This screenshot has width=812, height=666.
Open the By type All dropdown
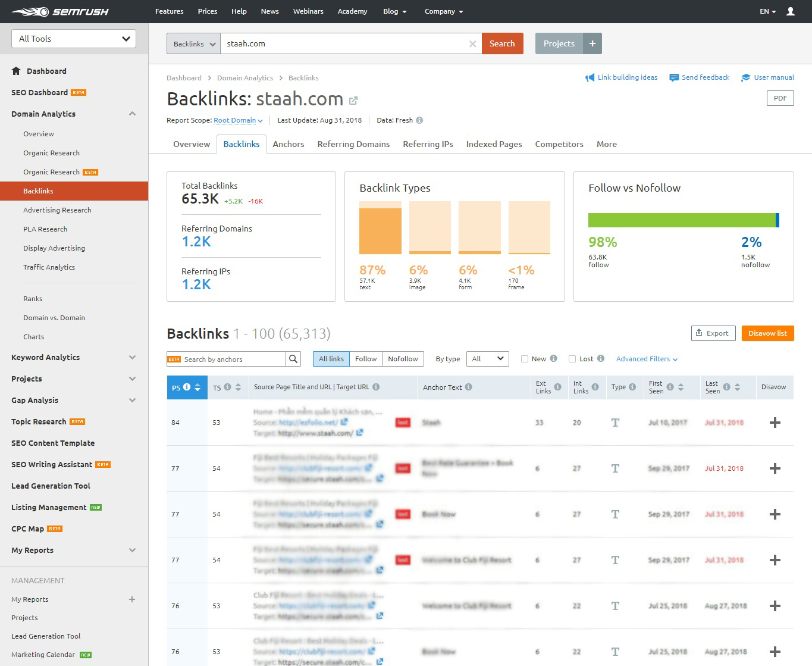tap(488, 359)
